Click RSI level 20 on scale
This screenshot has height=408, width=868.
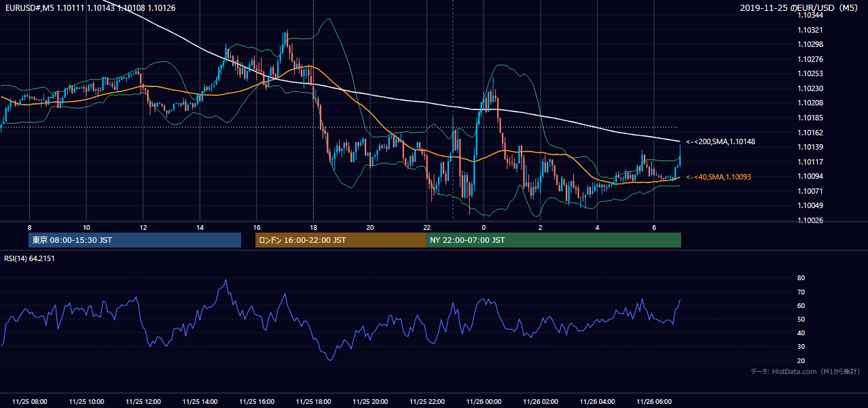pos(801,360)
